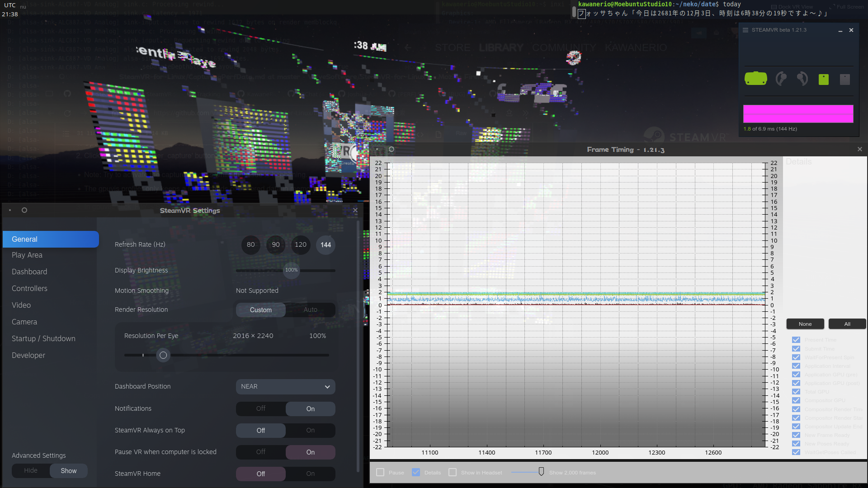Show Advanced Settings
The width and height of the screenshot is (868, 488).
(69, 471)
